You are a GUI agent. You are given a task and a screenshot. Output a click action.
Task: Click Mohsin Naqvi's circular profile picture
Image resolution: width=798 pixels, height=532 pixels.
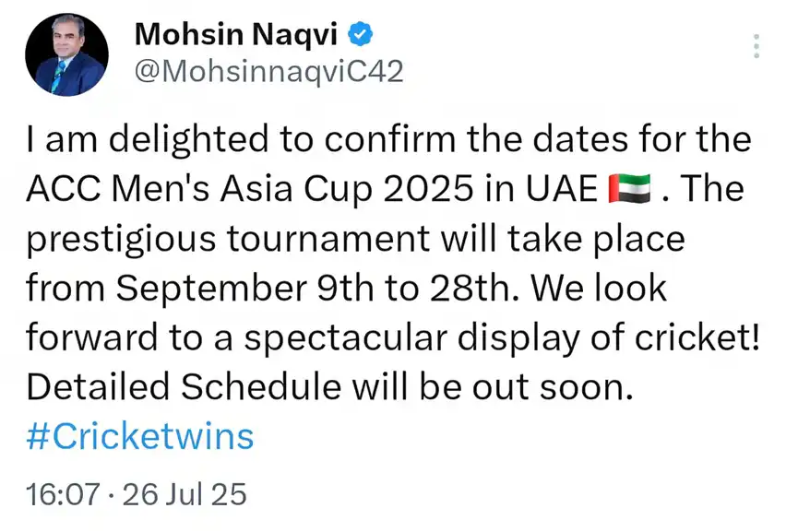pyautogui.click(x=67, y=53)
